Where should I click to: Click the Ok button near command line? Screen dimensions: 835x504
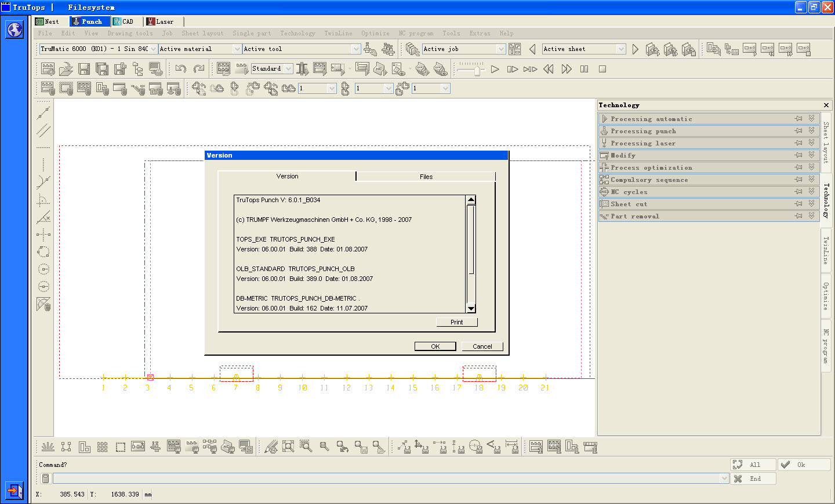coord(804,465)
